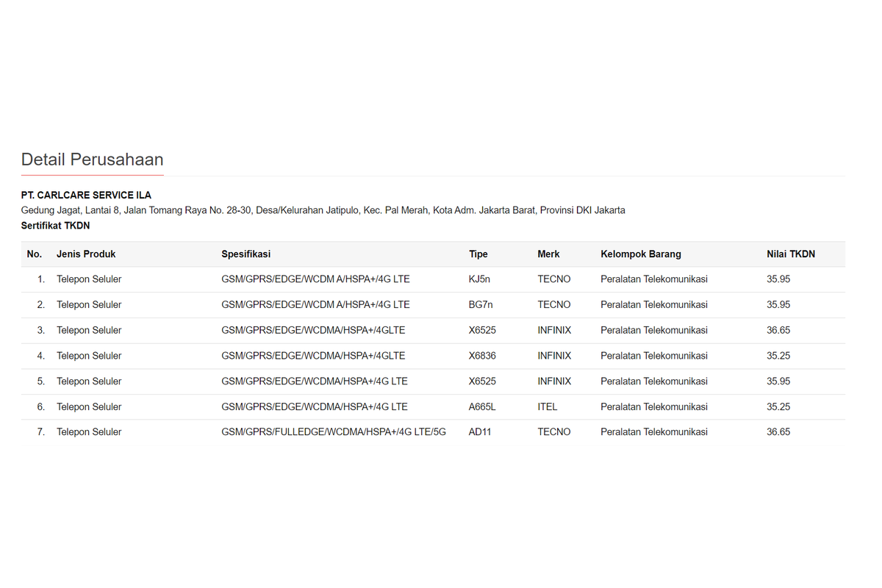Select the A665L type cell
The width and height of the screenshot is (882, 588).
point(482,406)
